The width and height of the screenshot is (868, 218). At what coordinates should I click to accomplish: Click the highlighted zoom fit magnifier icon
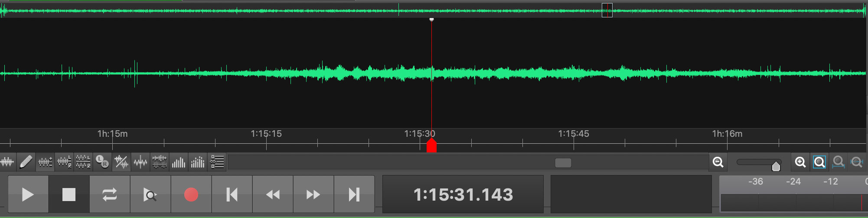point(819,162)
